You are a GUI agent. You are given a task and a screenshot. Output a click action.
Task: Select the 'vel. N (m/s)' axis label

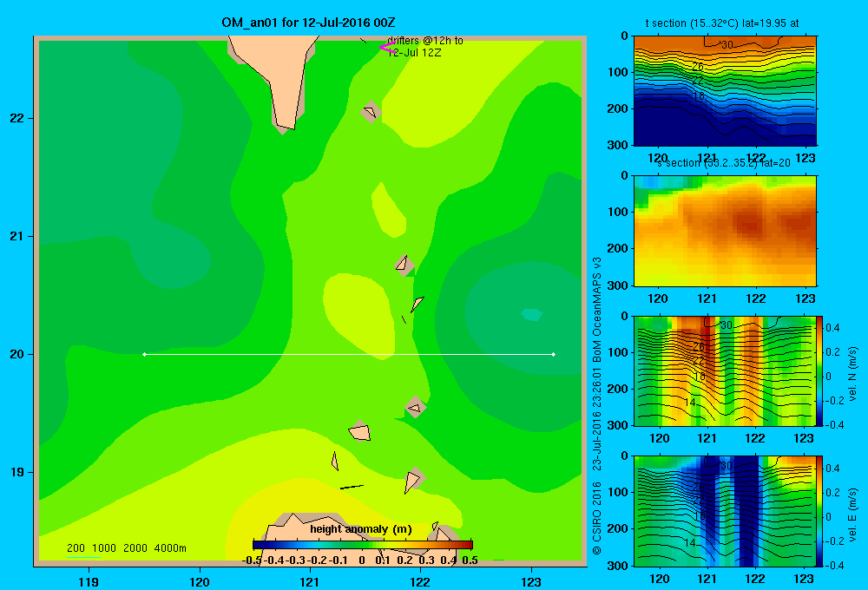click(x=852, y=374)
